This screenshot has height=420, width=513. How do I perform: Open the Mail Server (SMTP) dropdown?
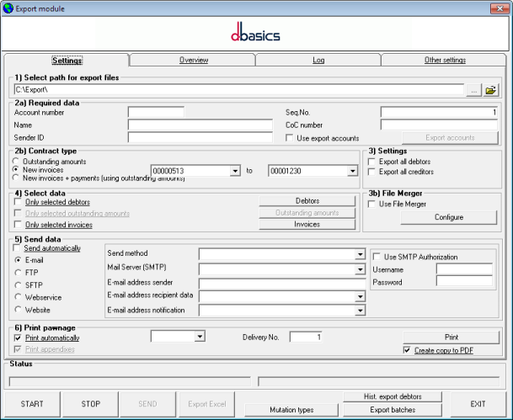(x=360, y=269)
